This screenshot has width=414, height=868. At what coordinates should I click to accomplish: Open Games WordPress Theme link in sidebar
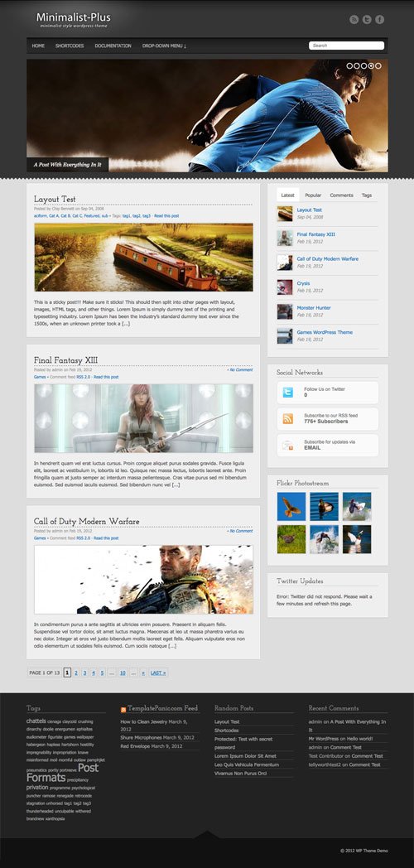tap(325, 332)
